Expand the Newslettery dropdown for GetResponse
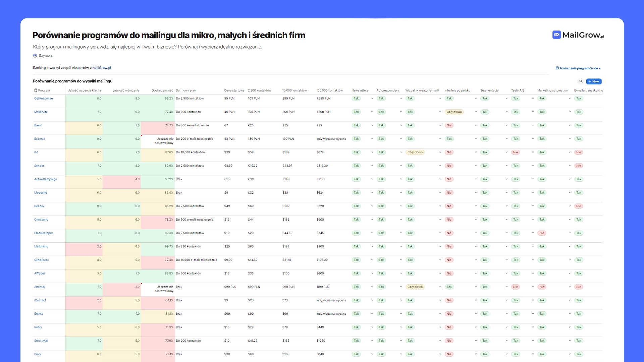The image size is (644, 362). (372, 98)
